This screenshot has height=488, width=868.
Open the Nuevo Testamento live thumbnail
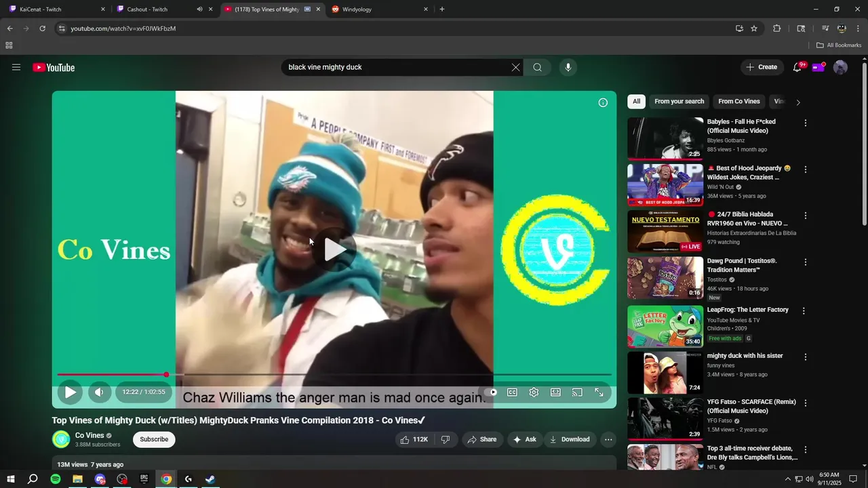665,231
